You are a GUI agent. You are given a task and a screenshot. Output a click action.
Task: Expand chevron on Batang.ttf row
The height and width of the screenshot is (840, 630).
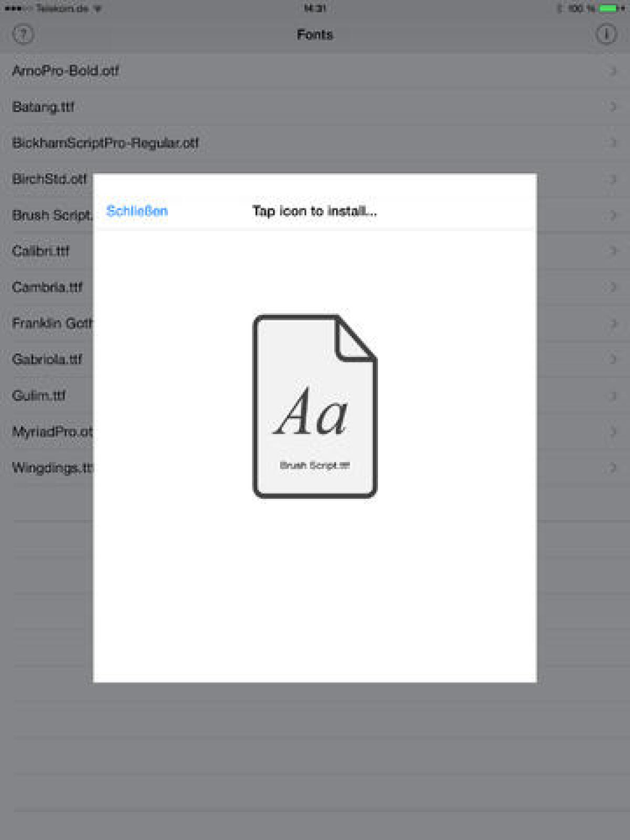coord(613,107)
